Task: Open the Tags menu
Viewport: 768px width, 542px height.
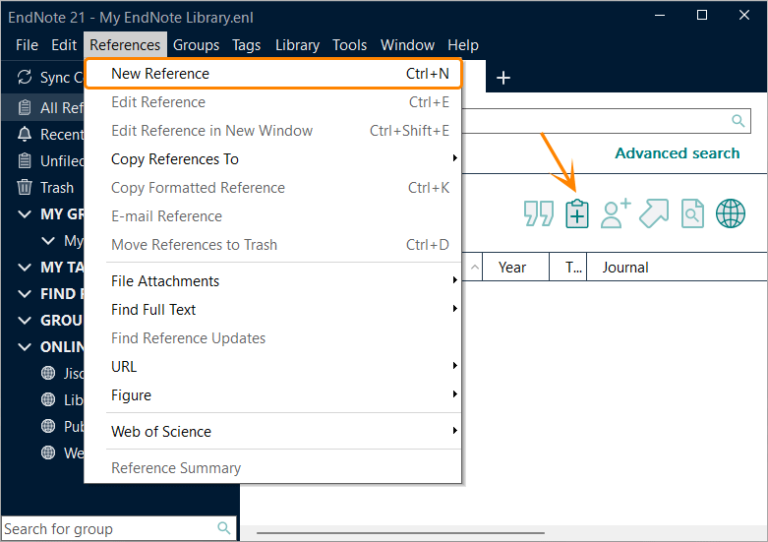Action: pyautogui.click(x=246, y=45)
